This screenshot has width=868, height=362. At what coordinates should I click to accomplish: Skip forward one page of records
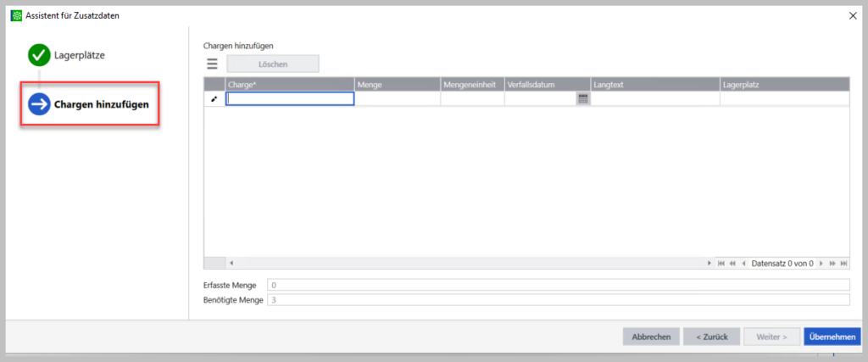coord(832,264)
